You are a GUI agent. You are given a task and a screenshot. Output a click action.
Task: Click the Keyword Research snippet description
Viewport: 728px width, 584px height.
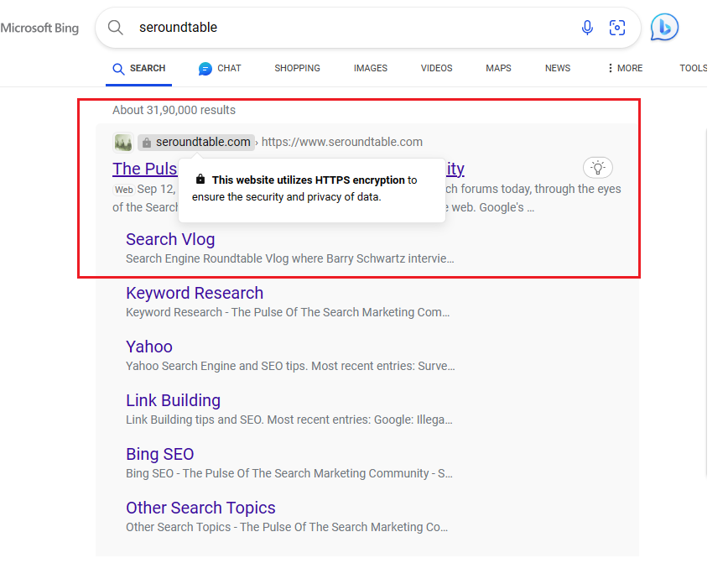pos(288,313)
